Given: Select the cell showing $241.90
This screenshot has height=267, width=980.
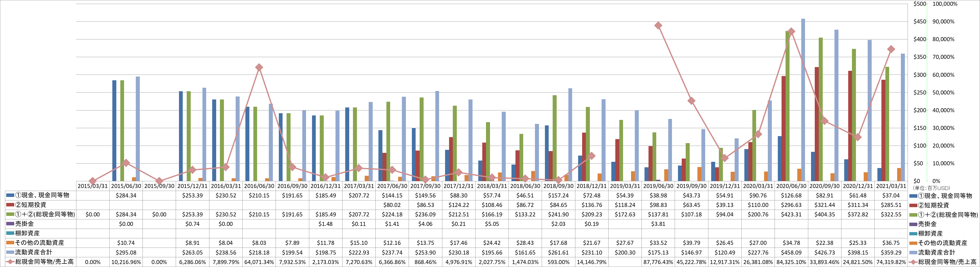Looking at the screenshot, I should click(558, 215).
